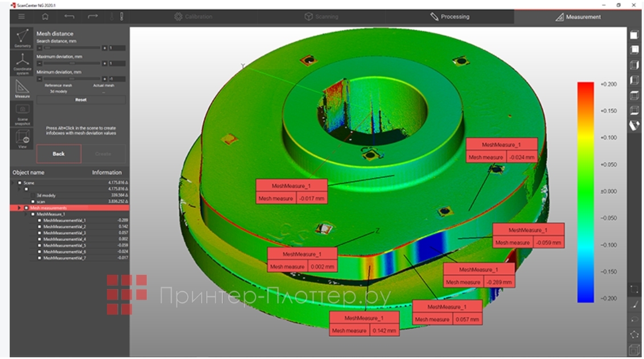This screenshot has height=359, width=644.
Task: Collapse the MeshMeasure_1 tree node
Action: click(27, 214)
